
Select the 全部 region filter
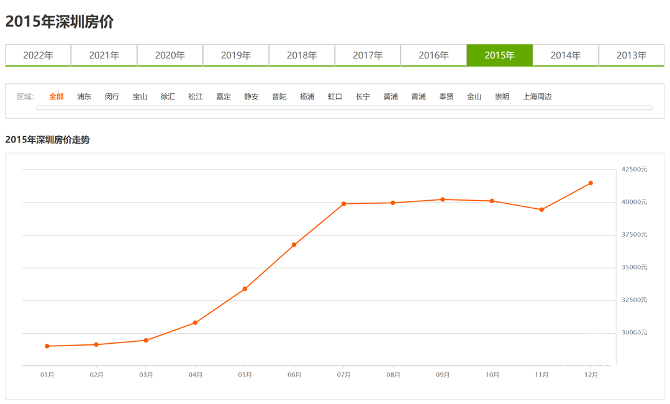pos(56,97)
